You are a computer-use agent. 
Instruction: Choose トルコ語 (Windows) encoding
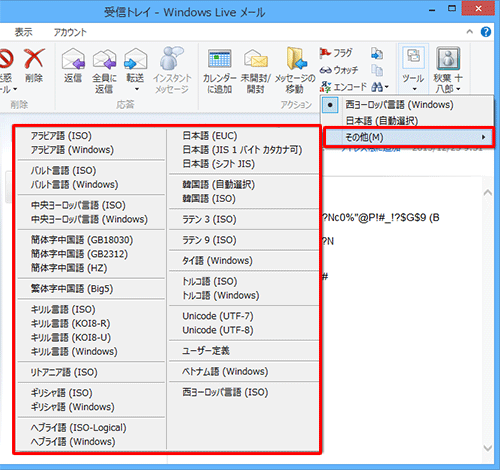pyautogui.click(x=221, y=295)
